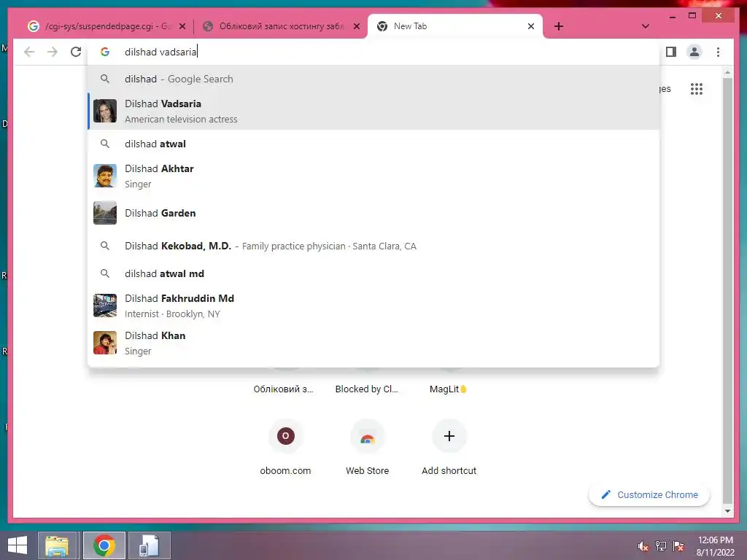Viewport: 747px width, 560px height.
Task: Click the search icon beside Dilshad Kekobad
Action: (105, 246)
